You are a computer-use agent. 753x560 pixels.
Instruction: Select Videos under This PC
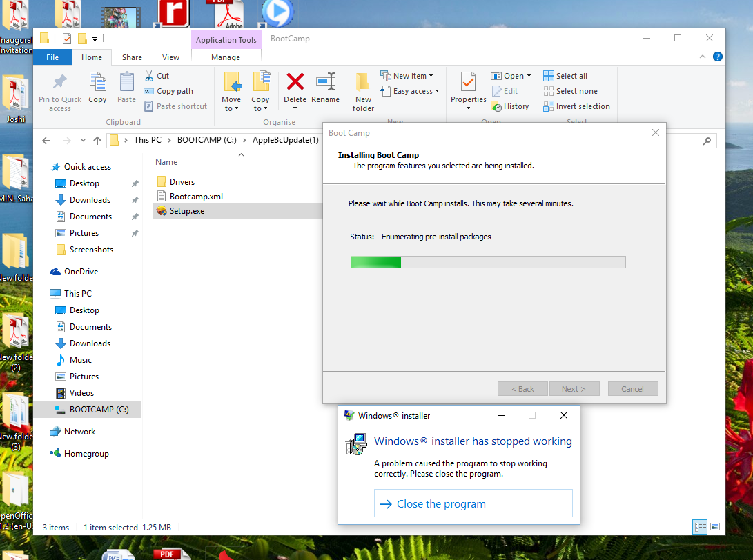point(81,393)
